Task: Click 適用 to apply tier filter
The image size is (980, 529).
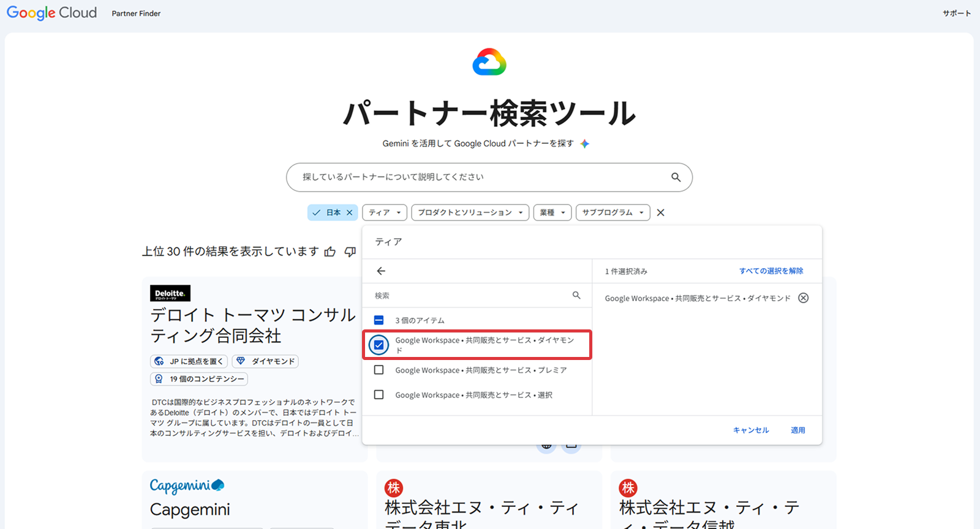Action: coord(798,430)
